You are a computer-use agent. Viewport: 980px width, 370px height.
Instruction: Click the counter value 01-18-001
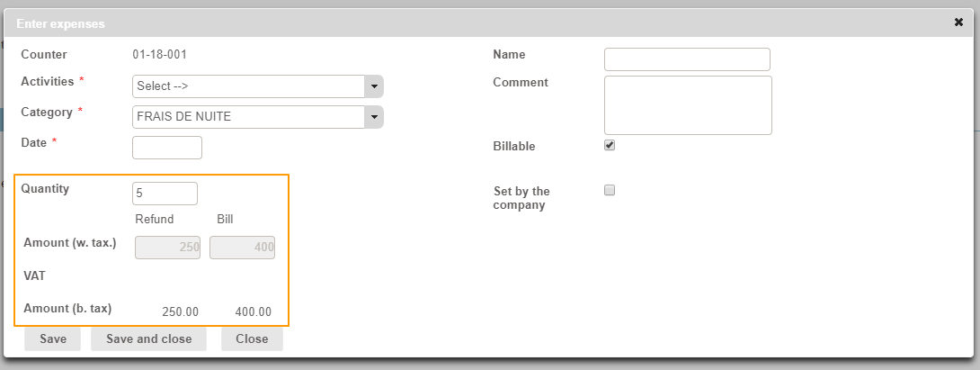160,55
